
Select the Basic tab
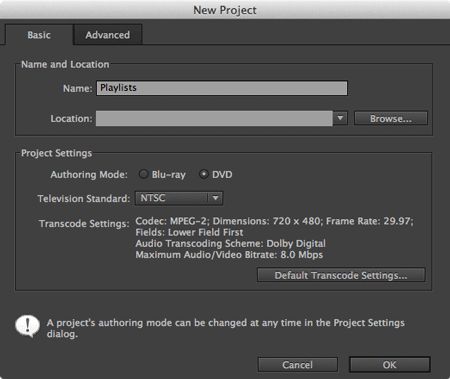point(39,35)
